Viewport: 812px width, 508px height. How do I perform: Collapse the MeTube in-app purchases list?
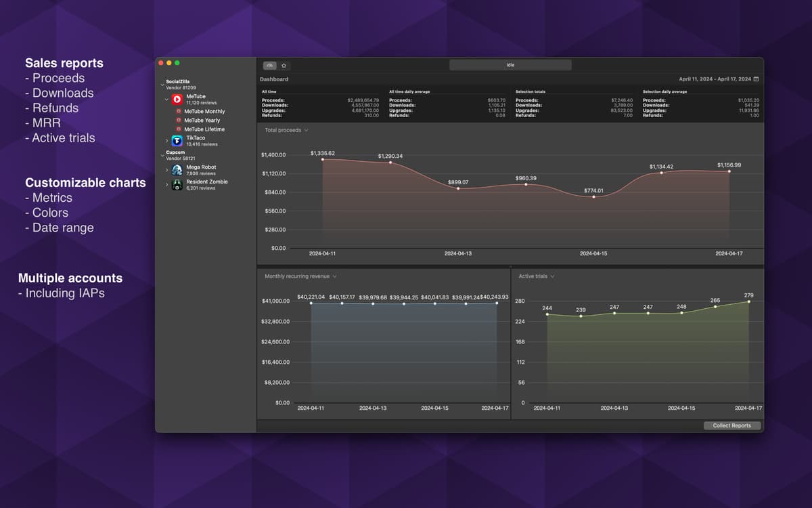(167, 100)
